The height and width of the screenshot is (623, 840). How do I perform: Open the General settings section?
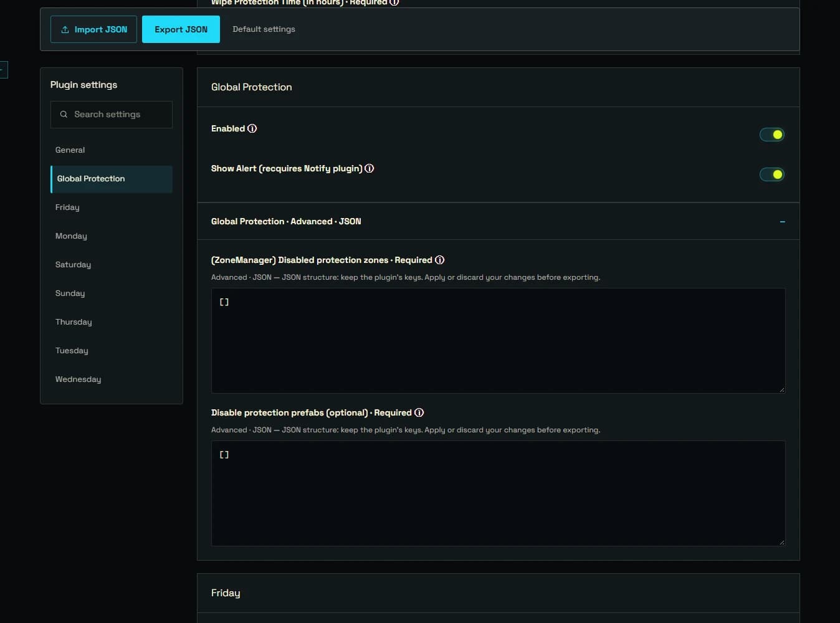[112, 150]
